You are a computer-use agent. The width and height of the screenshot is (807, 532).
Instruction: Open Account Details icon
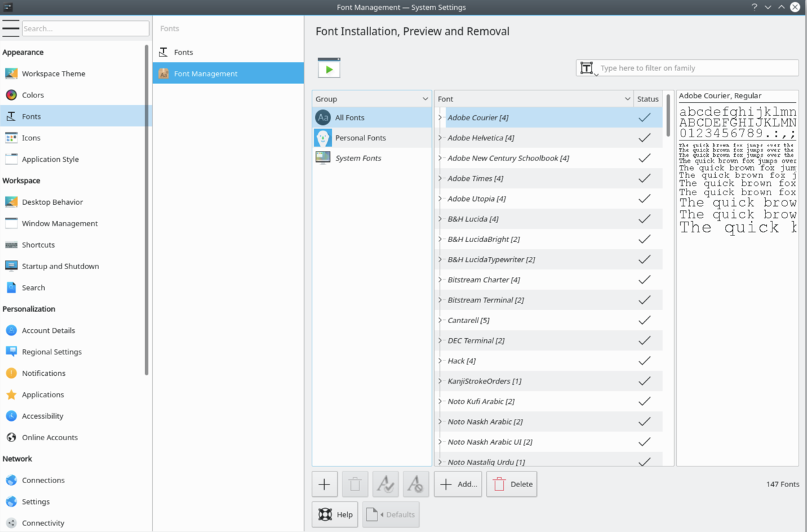(x=11, y=330)
